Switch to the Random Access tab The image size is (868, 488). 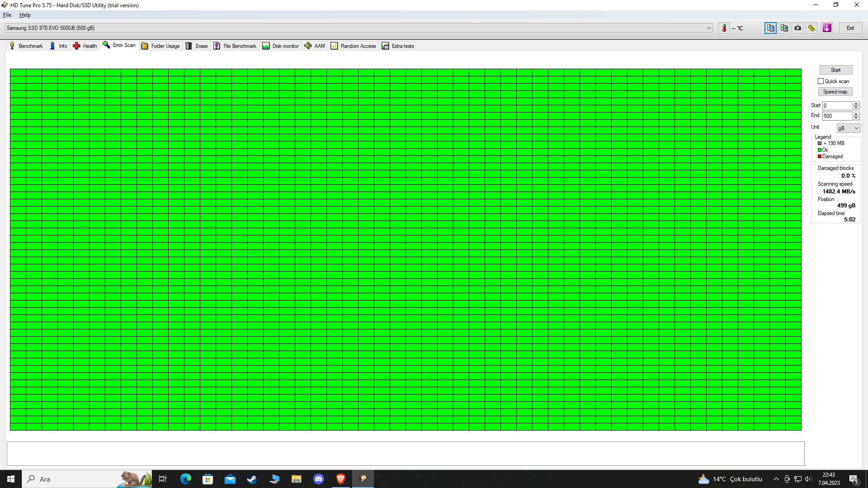click(x=354, y=46)
